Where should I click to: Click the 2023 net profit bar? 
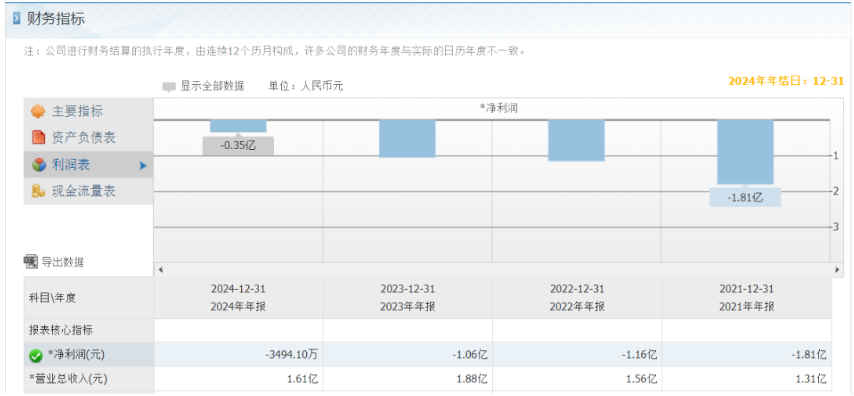(407, 138)
